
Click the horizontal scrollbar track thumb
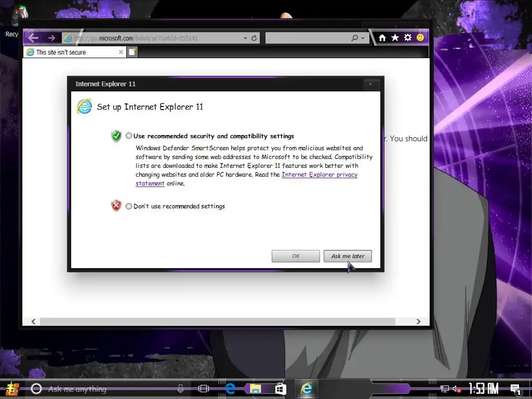(218, 321)
